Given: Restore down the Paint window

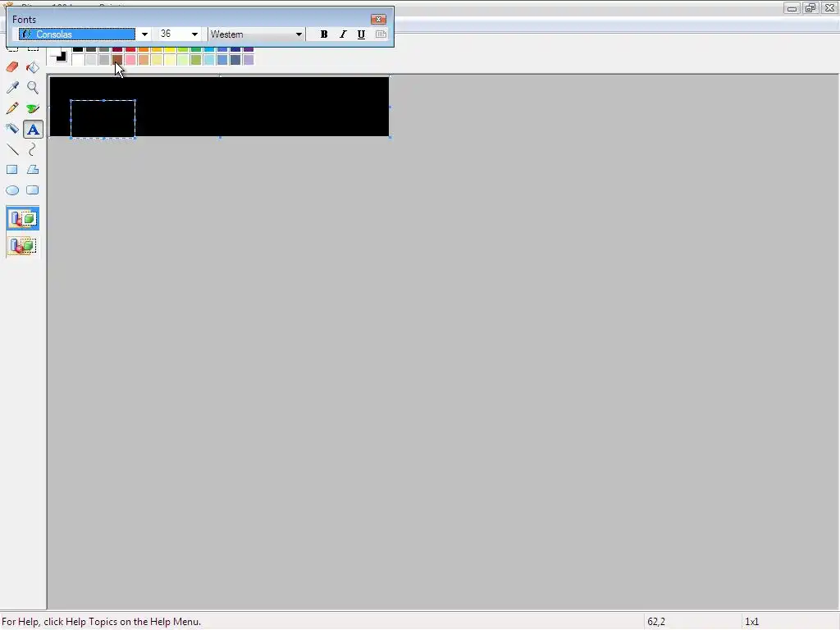Looking at the screenshot, I should (x=810, y=8).
